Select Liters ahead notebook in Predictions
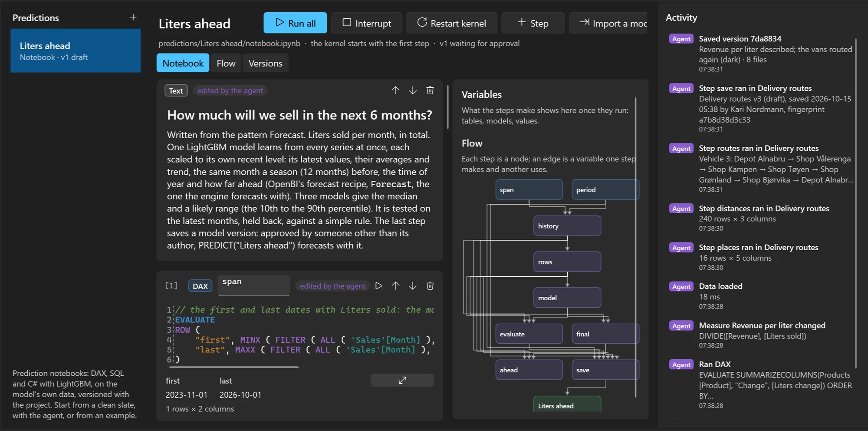The image size is (868, 431). [x=76, y=51]
